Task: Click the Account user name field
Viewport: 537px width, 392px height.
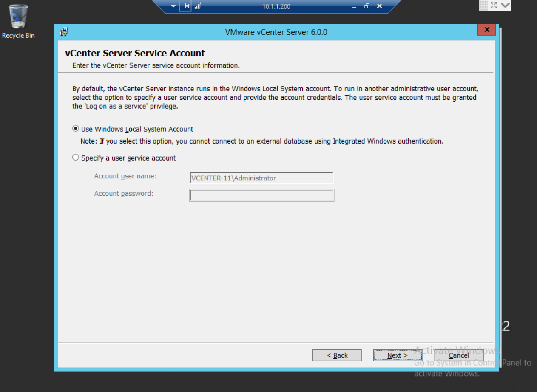Action: (x=261, y=178)
